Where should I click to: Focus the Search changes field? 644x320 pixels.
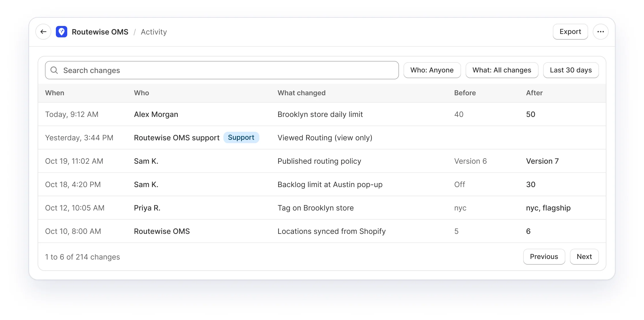(222, 70)
